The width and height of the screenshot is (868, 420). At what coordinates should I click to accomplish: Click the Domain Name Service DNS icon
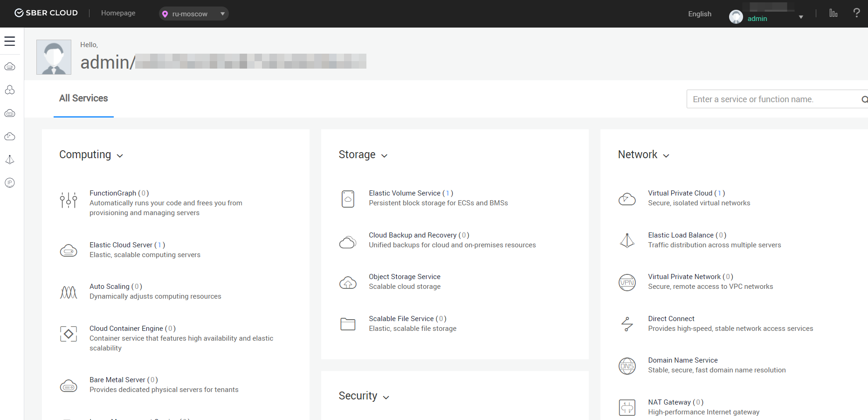(627, 366)
